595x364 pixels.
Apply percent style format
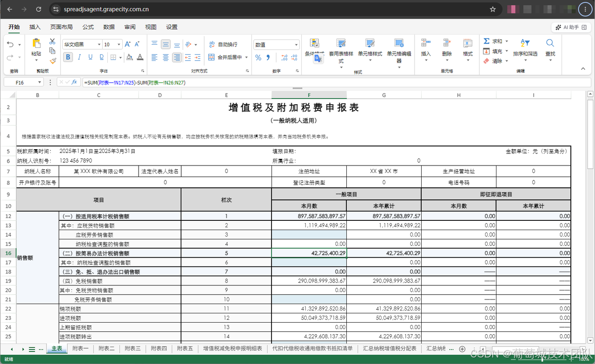coord(258,58)
